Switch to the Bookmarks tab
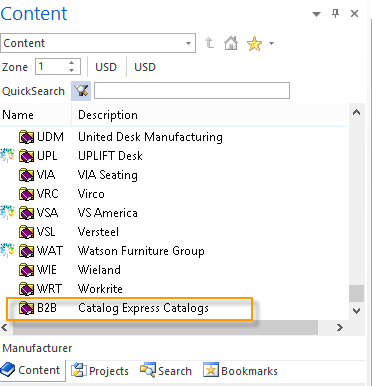 pos(241,371)
